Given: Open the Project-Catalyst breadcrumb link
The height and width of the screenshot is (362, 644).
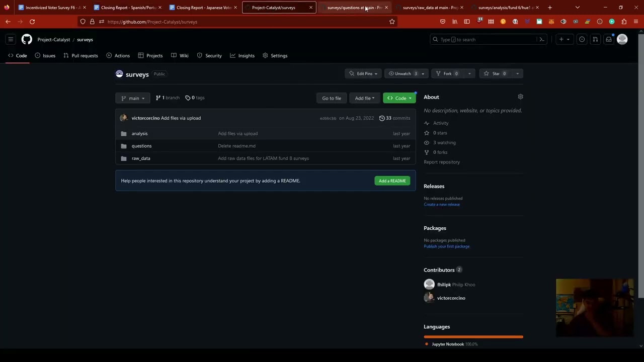Looking at the screenshot, I should tap(54, 39).
